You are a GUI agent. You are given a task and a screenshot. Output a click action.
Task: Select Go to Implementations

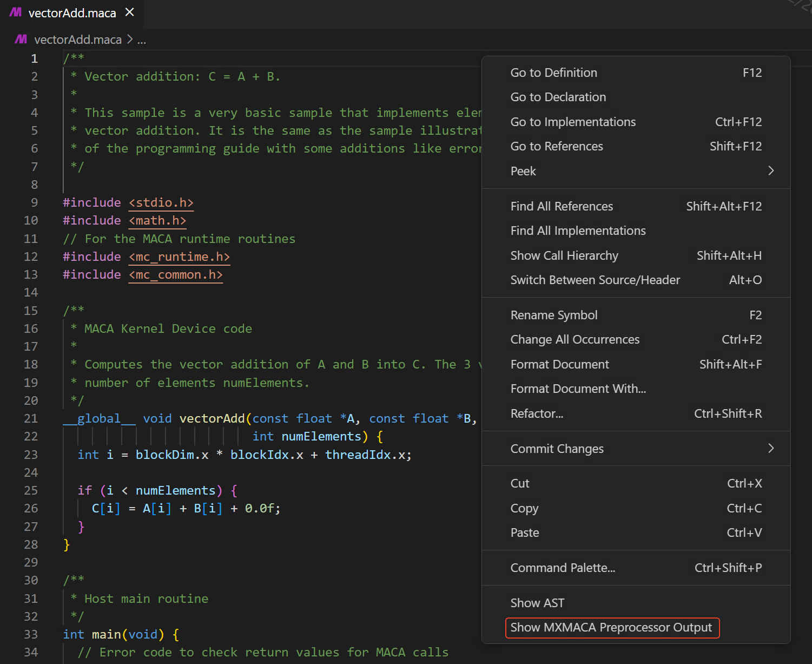click(x=573, y=122)
